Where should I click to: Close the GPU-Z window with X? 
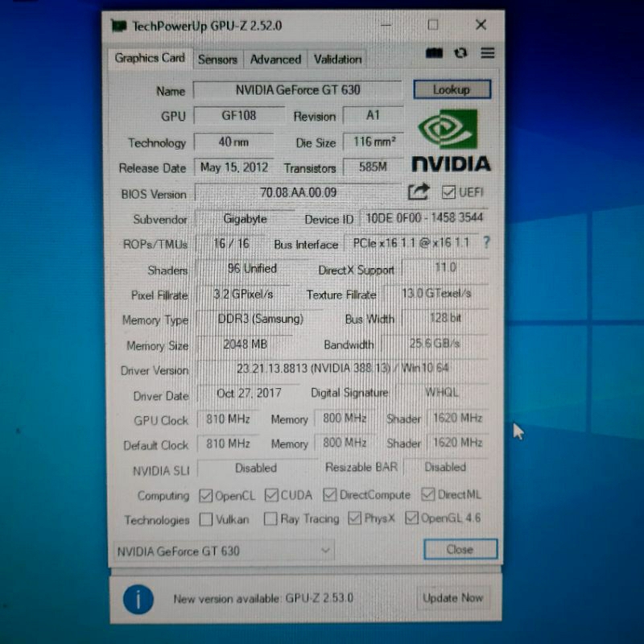(x=481, y=25)
